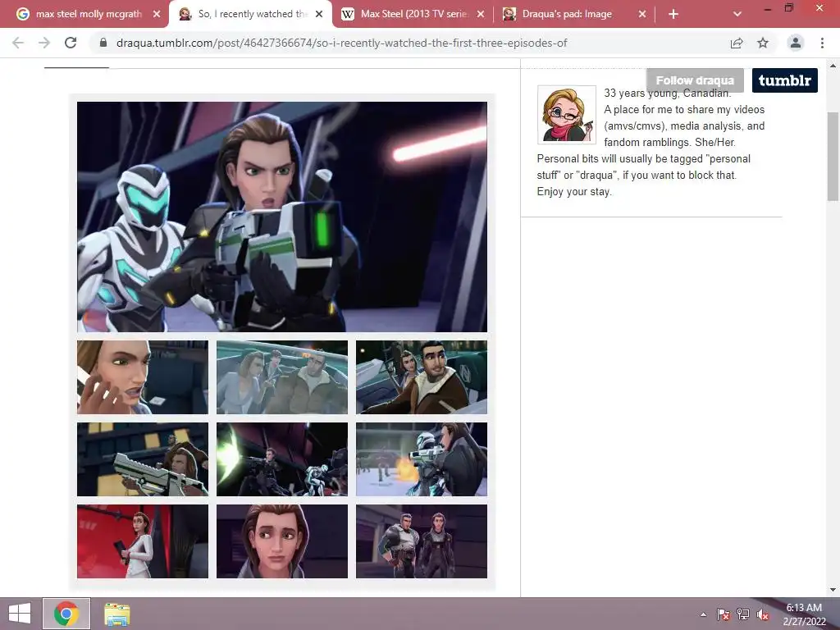Open thumbnail of woman with large gun
Viewport: 840px width, 630px height.
143,459
